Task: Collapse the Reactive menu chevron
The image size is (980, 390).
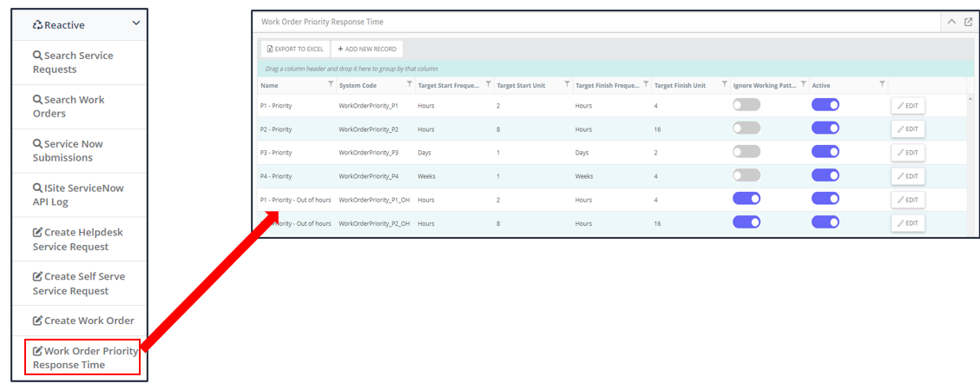Action: (136, 23)
